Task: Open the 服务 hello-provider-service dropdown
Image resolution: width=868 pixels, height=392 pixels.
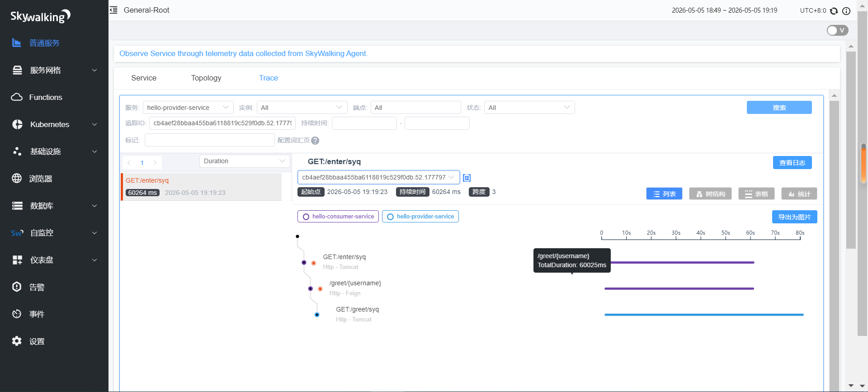Action: (188, 108)
